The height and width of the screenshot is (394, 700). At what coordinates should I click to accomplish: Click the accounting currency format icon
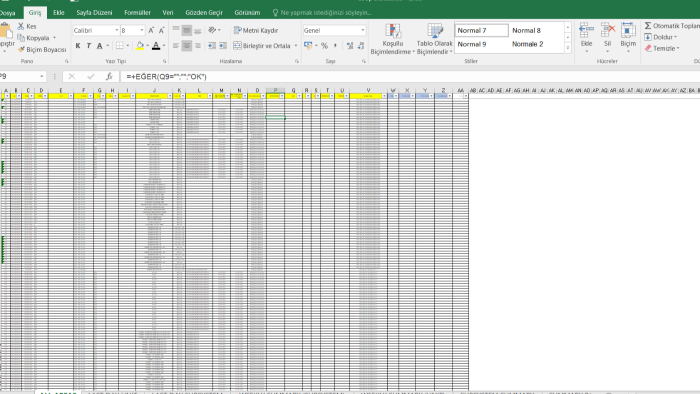(308, 46)
